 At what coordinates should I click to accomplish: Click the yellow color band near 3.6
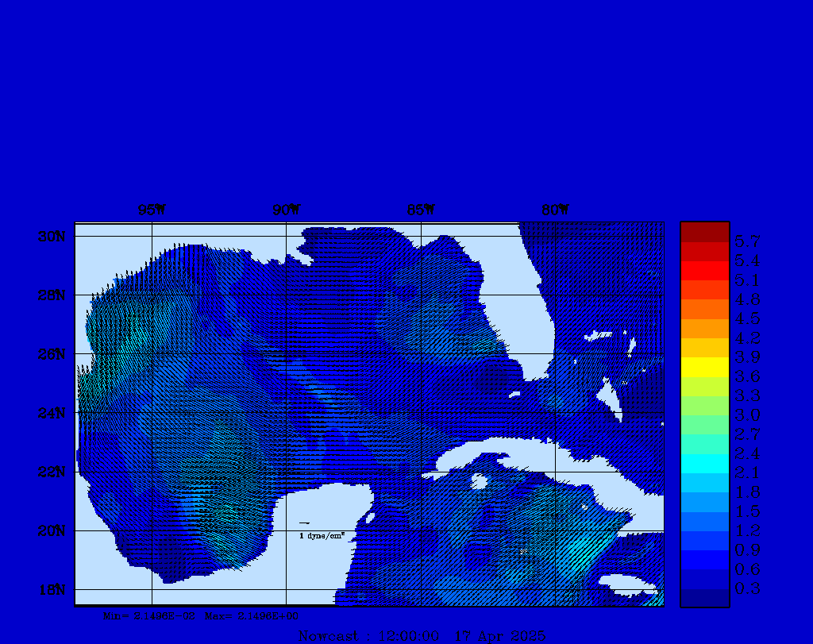704,367
